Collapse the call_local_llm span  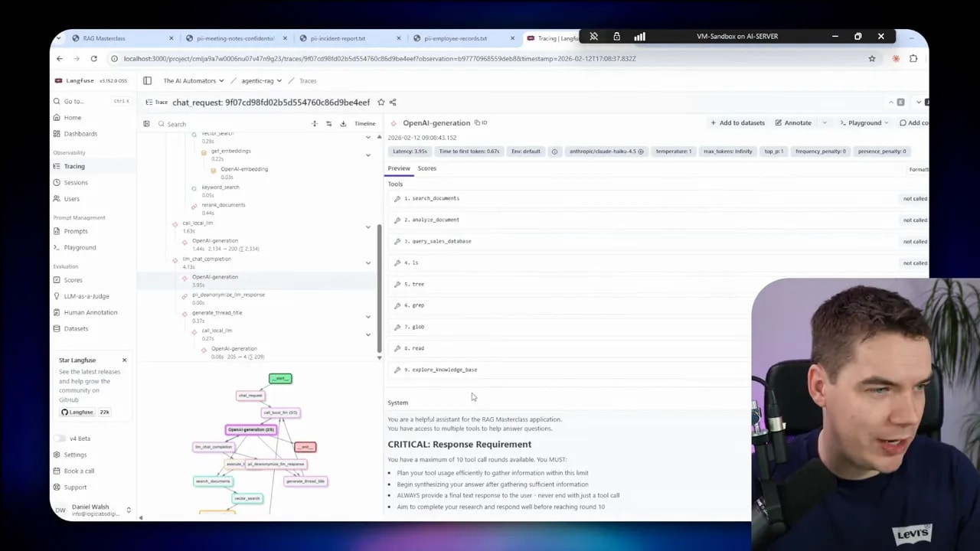tap(368, 227)
